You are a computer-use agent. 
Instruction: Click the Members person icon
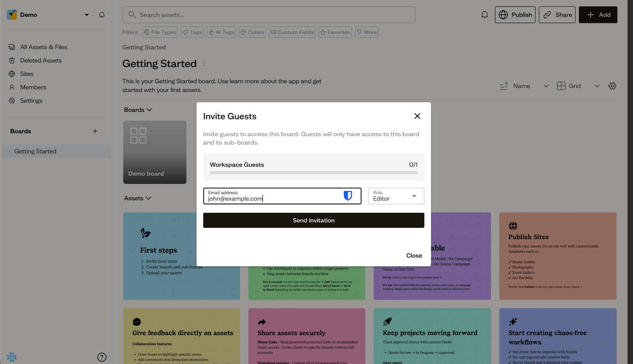pos(12,87)
